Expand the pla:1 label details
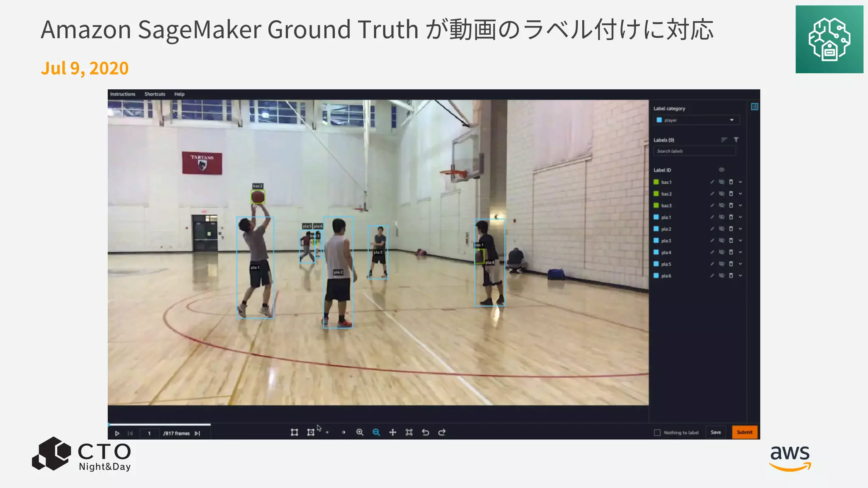868x488 pixels. pyautogui.click(x=740, y=217)
